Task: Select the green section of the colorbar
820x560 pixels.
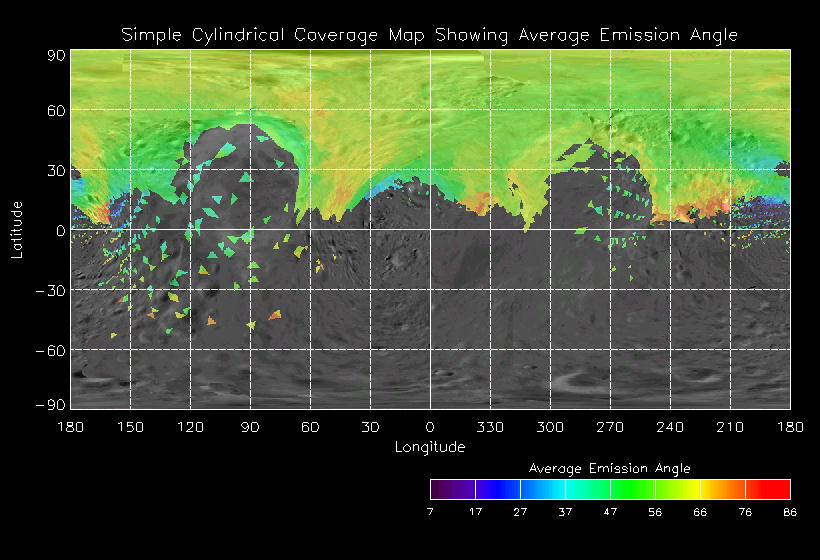Action: pyautogui.click(x=630, y=489)
